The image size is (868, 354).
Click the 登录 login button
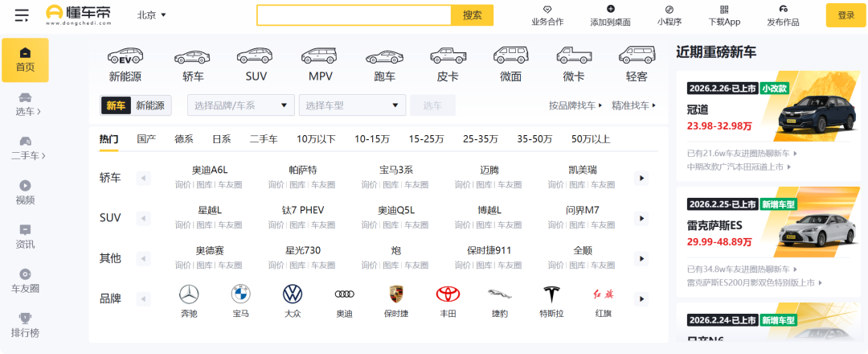click(845, 15)
